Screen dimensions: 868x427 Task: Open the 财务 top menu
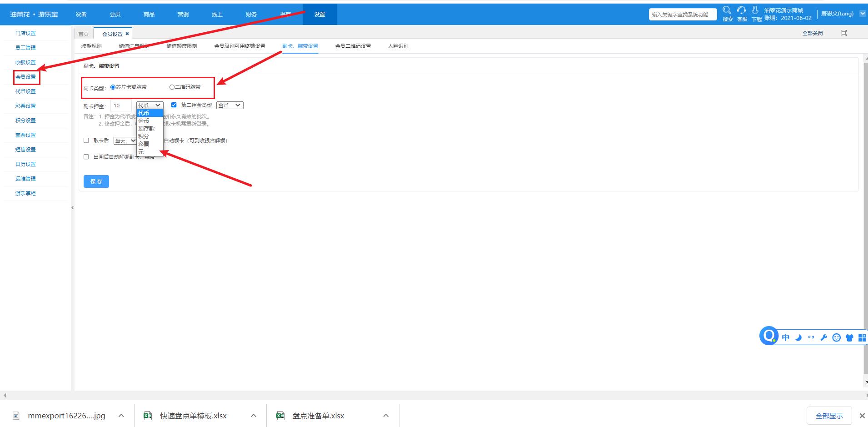tap(251, 15)
